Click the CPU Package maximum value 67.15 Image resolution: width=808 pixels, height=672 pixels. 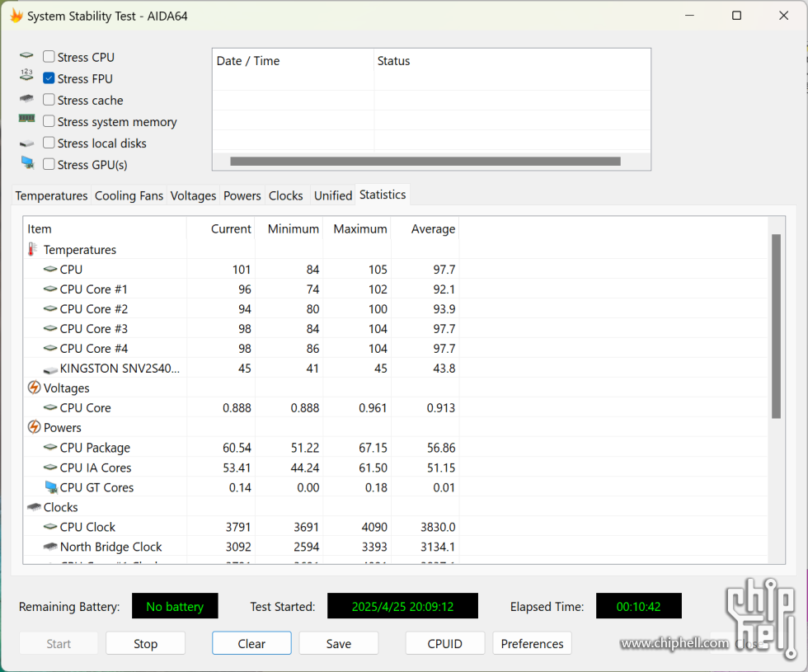point(373,448)
